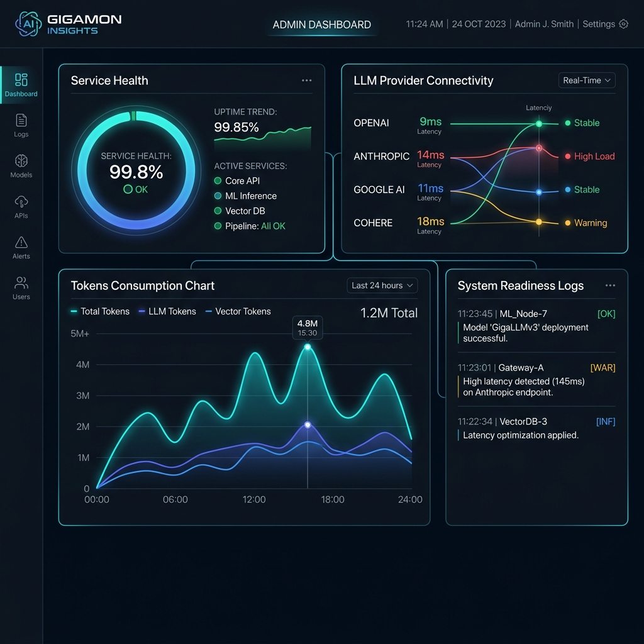Click the 24 OCT 2023 date
This screenshot has width=644, height=644.
point(479,24)
